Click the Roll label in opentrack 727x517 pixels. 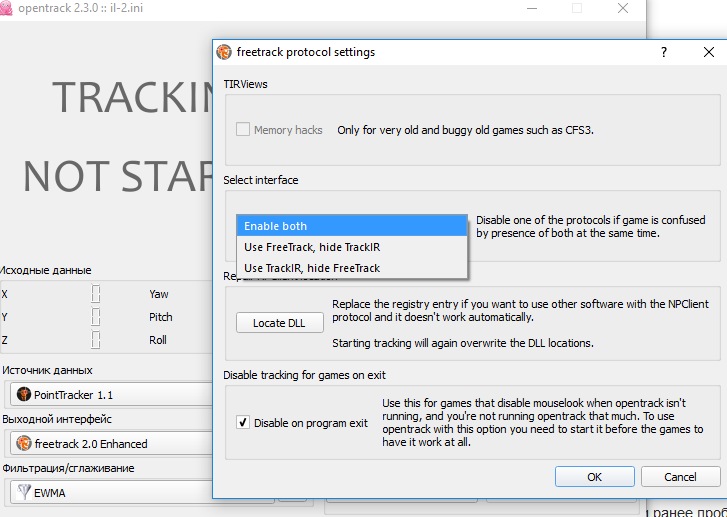coord(158,340)
